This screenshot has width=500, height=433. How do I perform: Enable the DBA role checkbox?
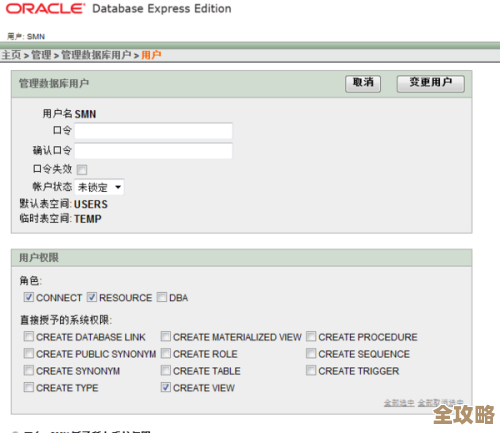(x=162, y=297)
